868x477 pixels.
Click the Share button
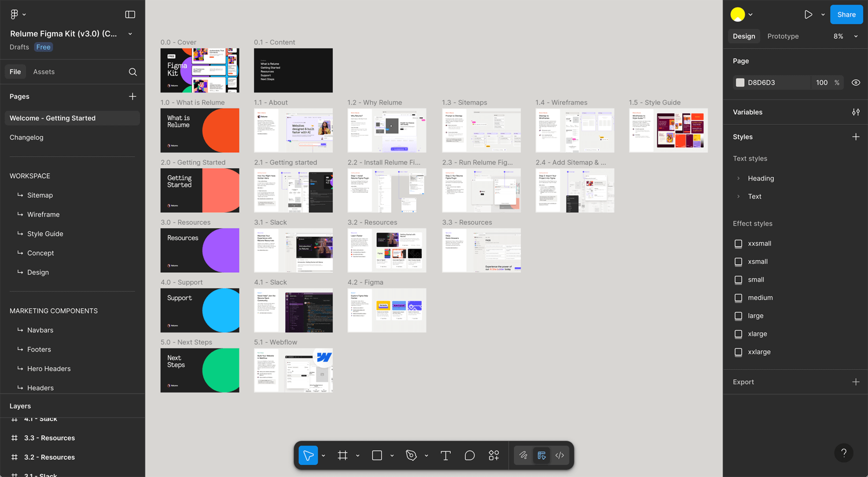pyautogui.click(x=847, y=14)
